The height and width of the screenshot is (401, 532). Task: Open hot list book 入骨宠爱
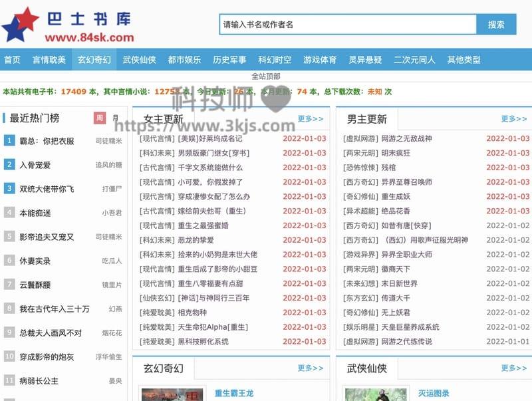click(35, 165)
